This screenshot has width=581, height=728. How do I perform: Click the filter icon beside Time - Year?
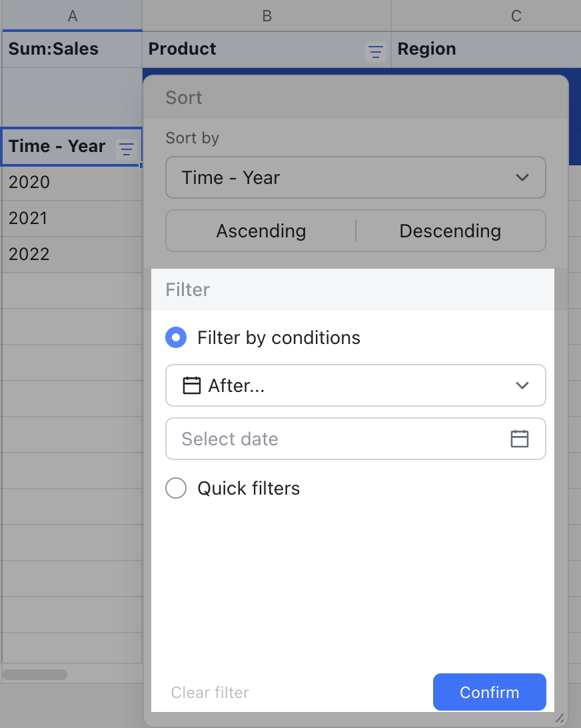[x=126, y=149]
